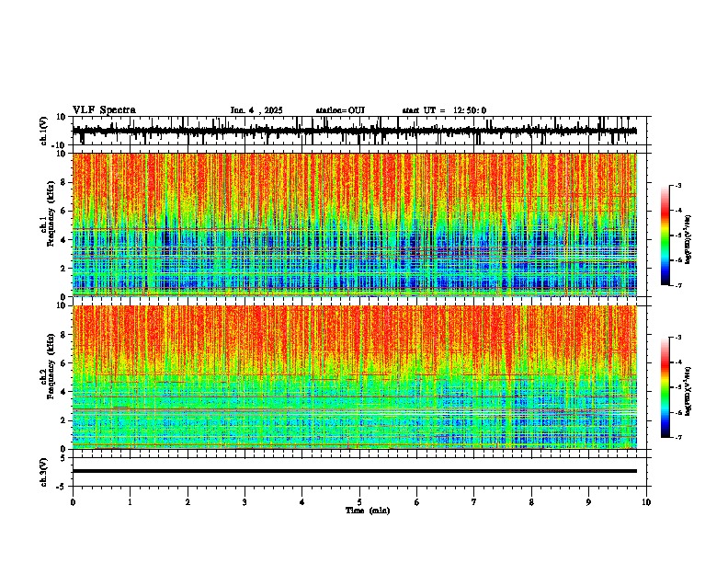Image resolution: width=728 pixels, height=563 pixels.
Task: Click the time axis tick label "9"
Action: (x=588, y=502)
